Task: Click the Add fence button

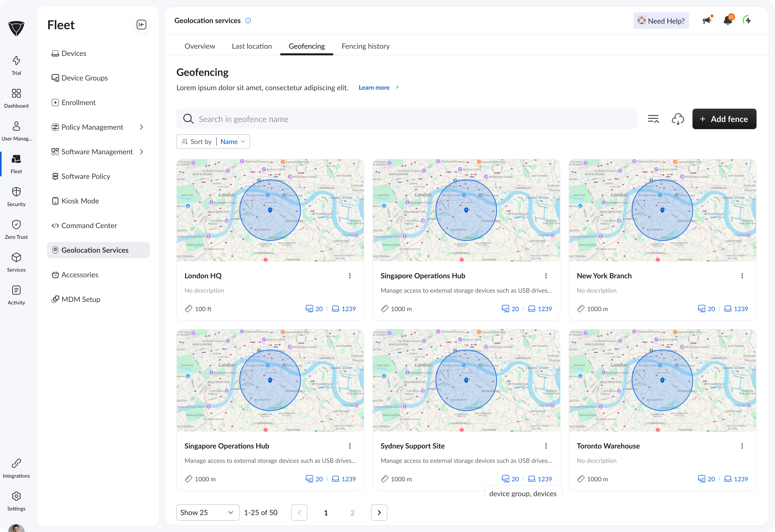Action: coord(724,119)
